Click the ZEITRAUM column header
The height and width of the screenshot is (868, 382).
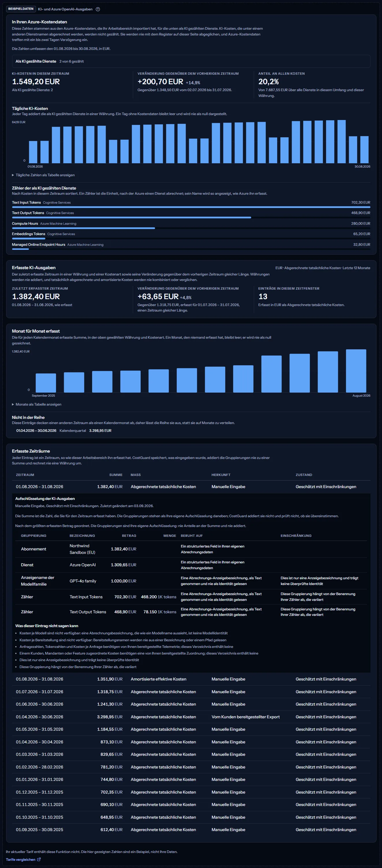coord(25,475)
